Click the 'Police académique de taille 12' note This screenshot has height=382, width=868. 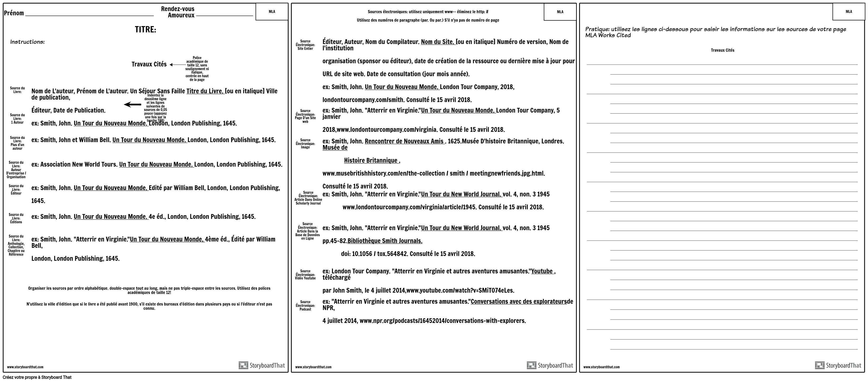tap(197, 69)
